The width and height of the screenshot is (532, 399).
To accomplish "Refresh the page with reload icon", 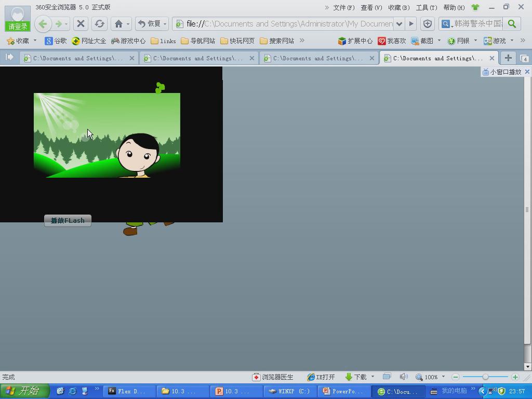I will [99, 24].
